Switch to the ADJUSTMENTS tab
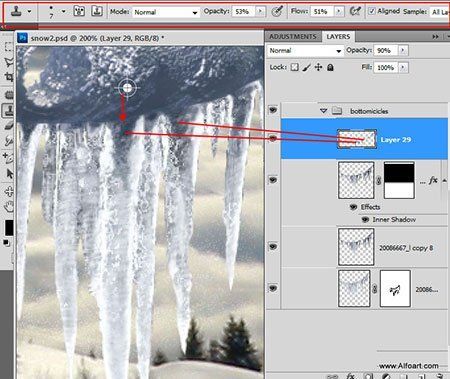 click(x=293, y=37)
